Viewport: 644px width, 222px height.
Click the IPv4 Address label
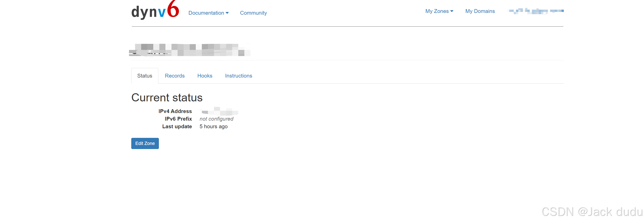(x=175, y=111)
